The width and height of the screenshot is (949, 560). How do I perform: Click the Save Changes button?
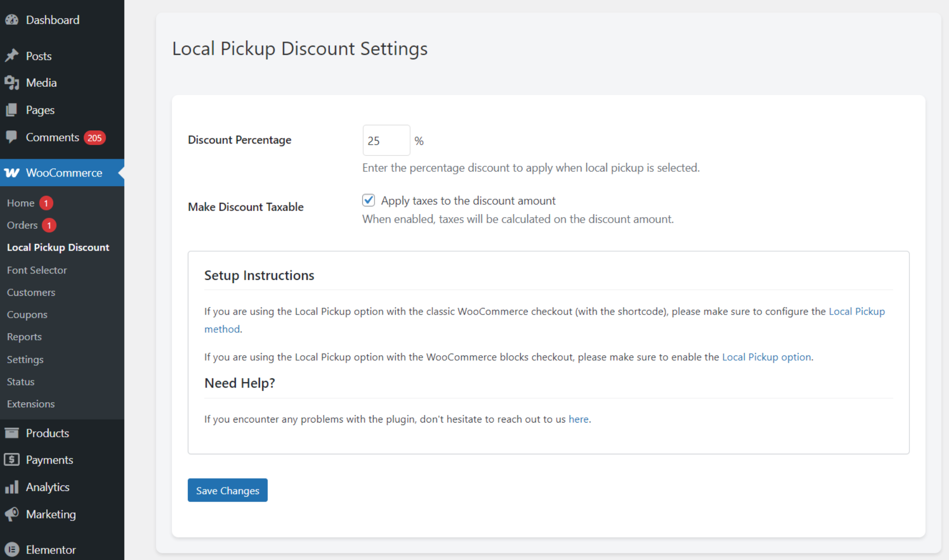pos(227,490)
